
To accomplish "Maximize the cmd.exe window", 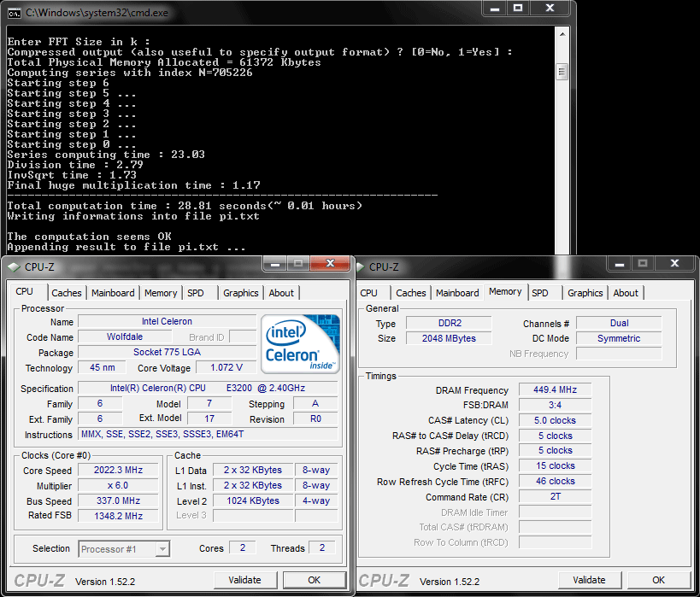I will coord(518,9).
